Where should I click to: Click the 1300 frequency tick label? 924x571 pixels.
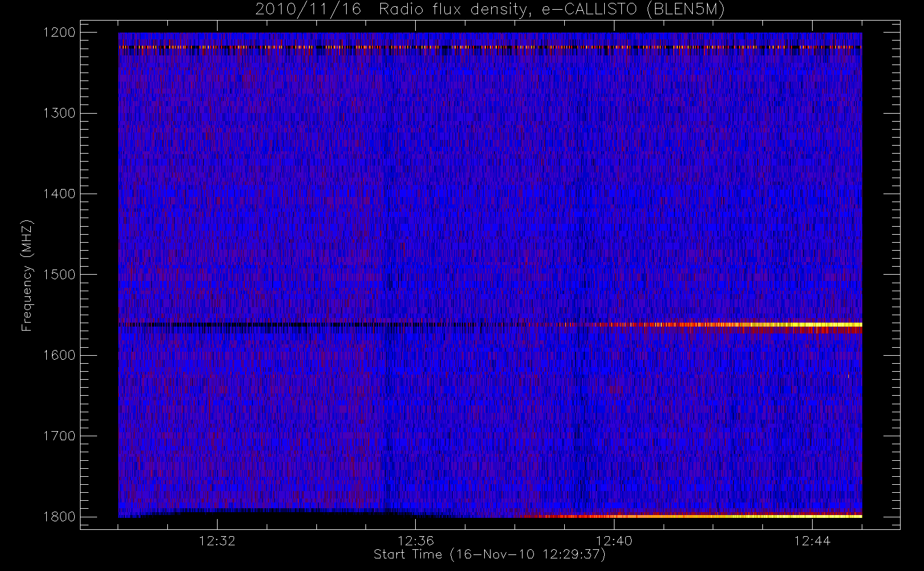click(x=59, y=113)
